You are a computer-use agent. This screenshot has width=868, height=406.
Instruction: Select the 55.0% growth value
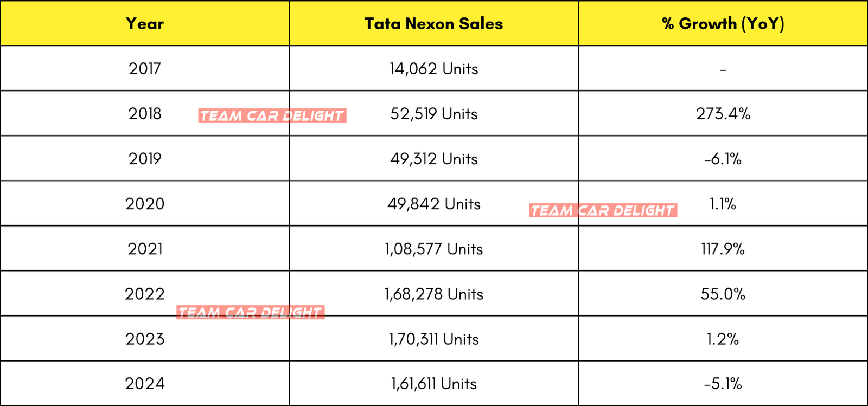point(723,294)
